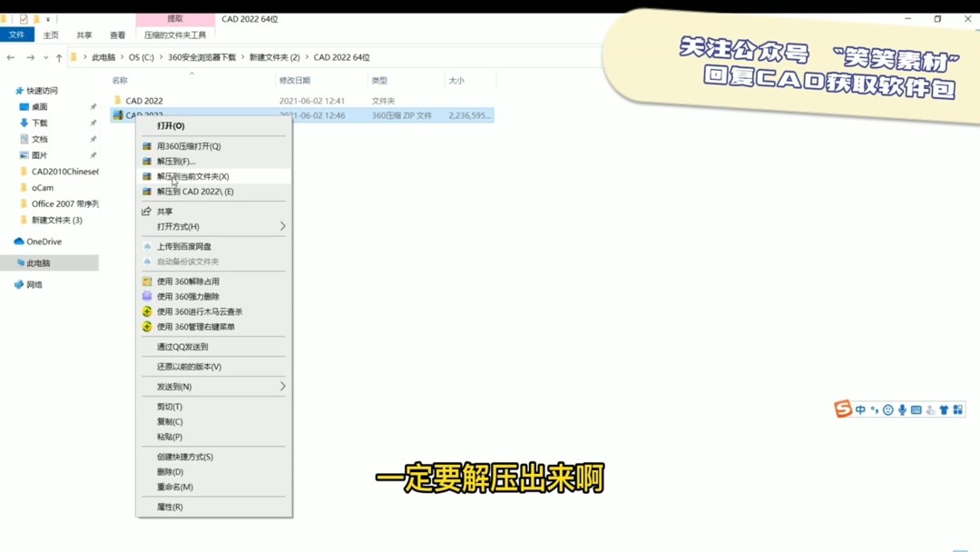Click the orange Sogou "S" logo
980x552 pixels.
coord(843,409)
